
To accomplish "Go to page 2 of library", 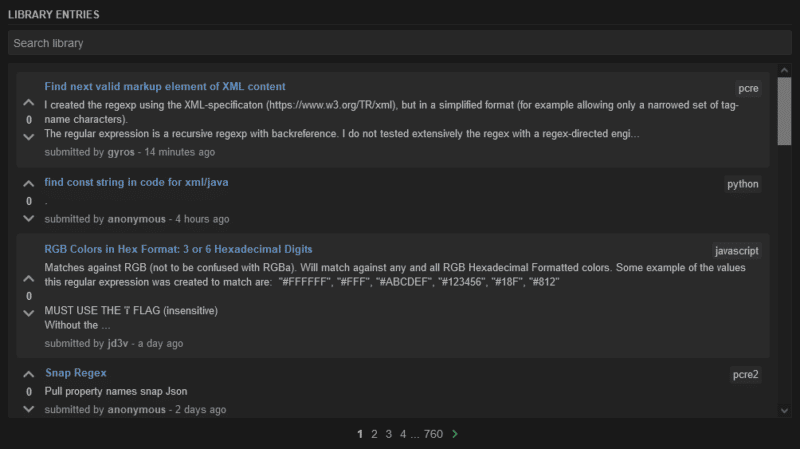I will pos(374,434).
